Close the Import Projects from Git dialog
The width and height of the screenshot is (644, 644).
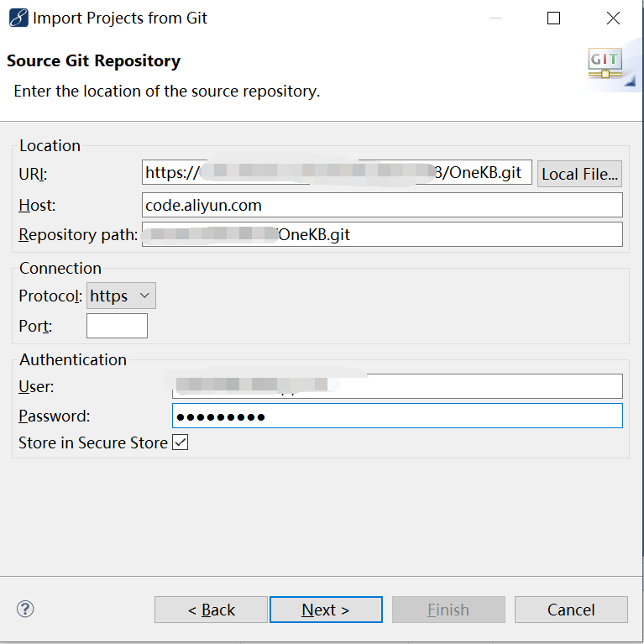[614, 18]
